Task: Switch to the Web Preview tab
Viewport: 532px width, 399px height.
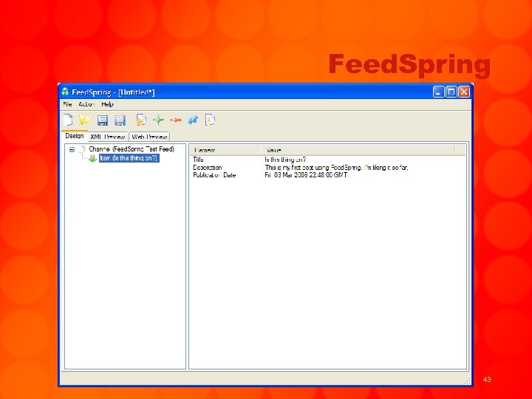Action: (149, 137)
